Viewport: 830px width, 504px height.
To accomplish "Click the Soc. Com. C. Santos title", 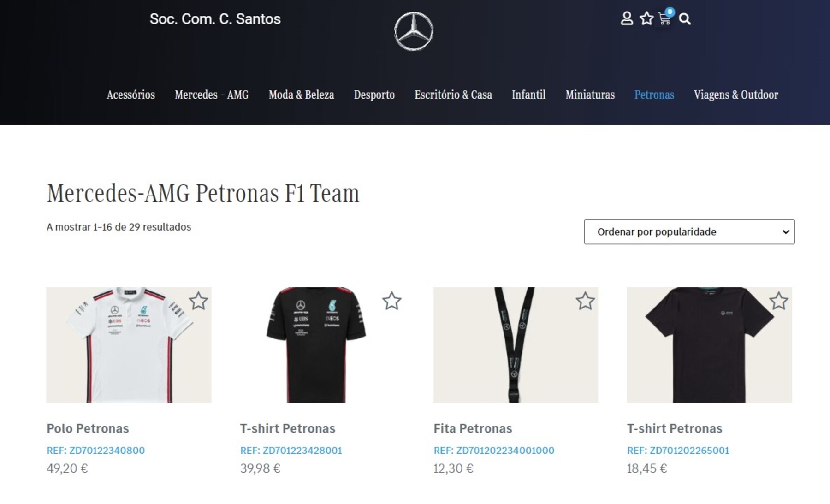I will [215, 19].
